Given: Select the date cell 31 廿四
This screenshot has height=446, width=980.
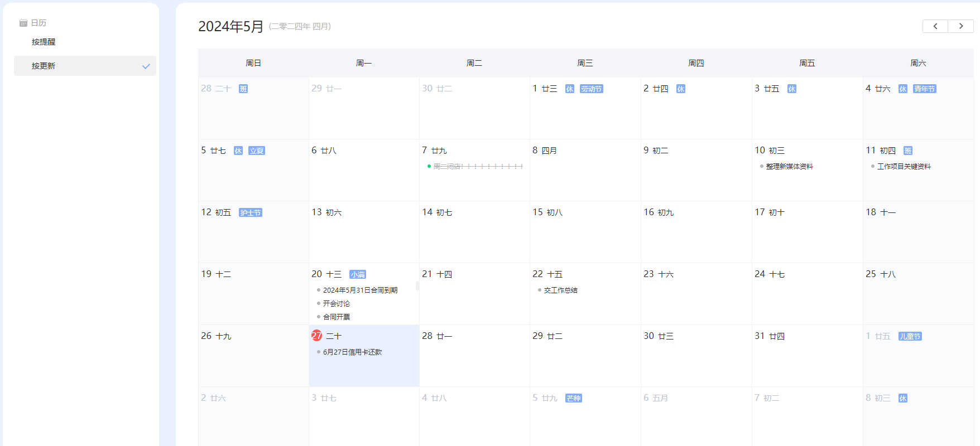Looking at the screenshot, I should click(x=807, y=356).
